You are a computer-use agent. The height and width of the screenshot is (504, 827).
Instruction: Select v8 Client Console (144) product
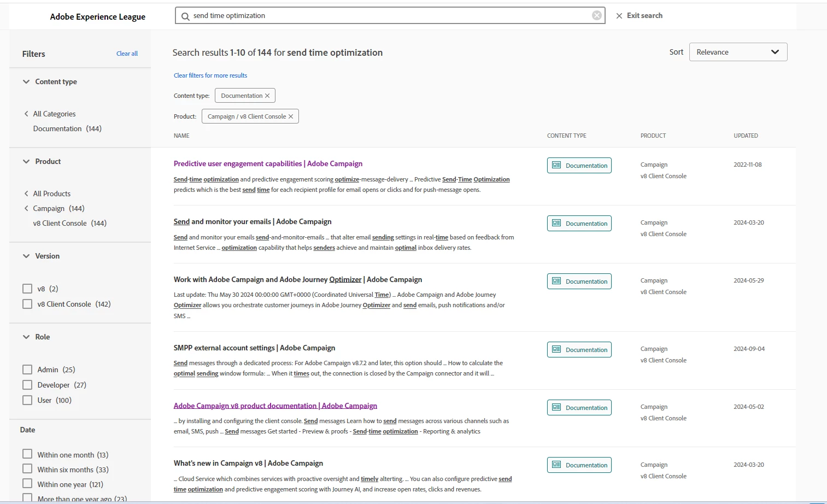[x=69, y=223]
